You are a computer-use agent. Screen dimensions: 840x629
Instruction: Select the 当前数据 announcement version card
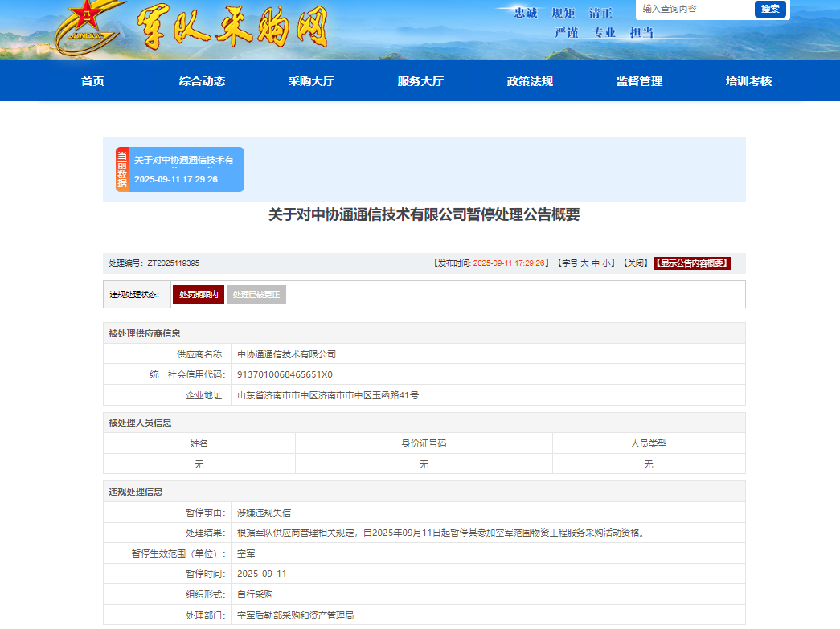point(180,170)
